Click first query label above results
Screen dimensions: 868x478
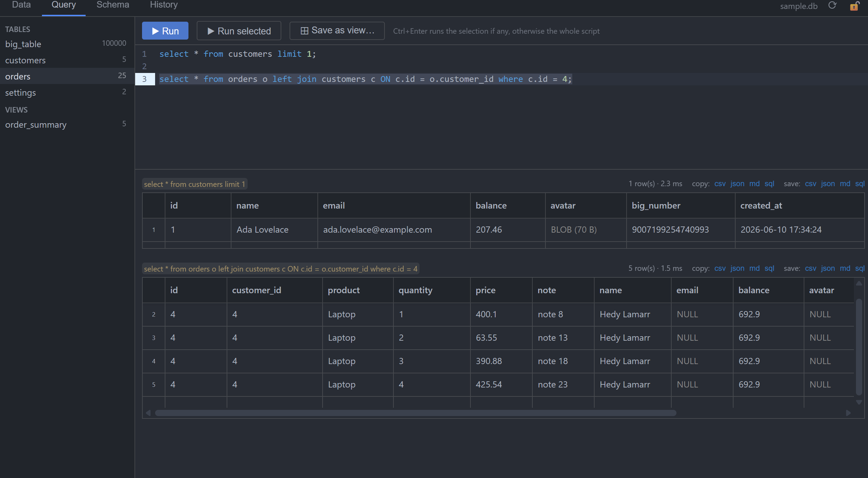tap(195, 184)
